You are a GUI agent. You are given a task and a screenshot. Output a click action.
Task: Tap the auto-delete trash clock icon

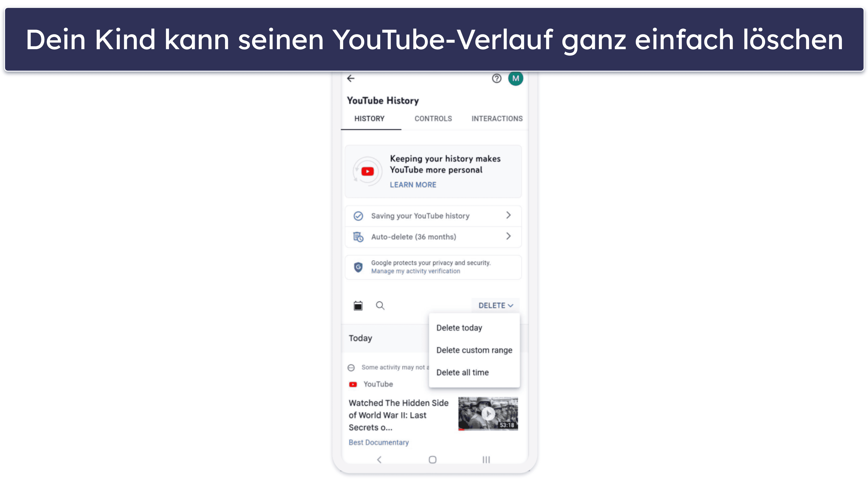[358, 237]
